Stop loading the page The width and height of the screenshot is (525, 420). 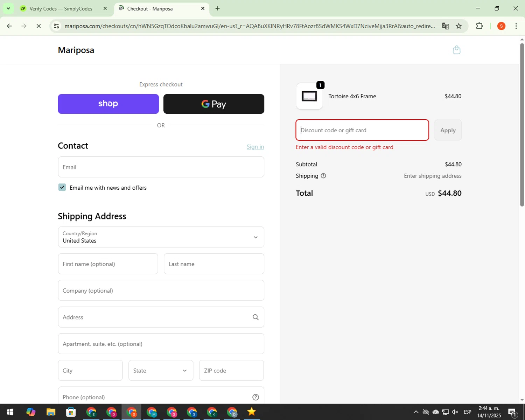click(x=38, y=26)
